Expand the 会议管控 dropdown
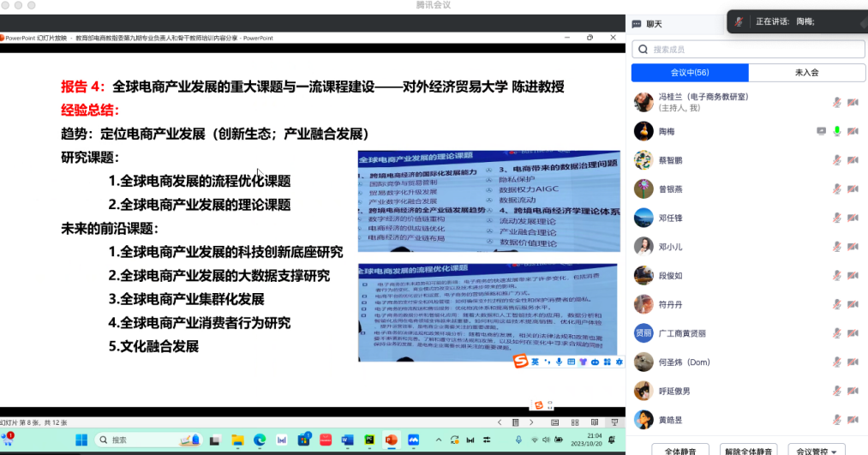Viewport: 868px width, 455px height. (x=820, y=450)
